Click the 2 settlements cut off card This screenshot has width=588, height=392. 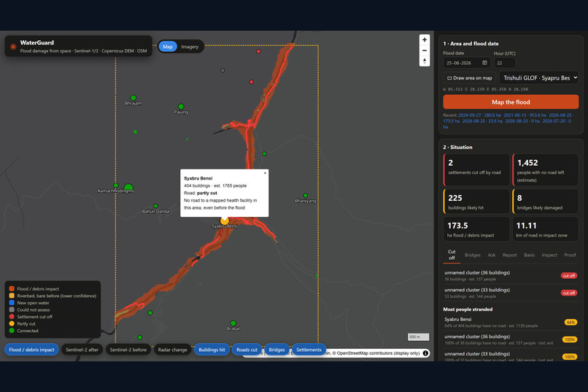(476, 169)
